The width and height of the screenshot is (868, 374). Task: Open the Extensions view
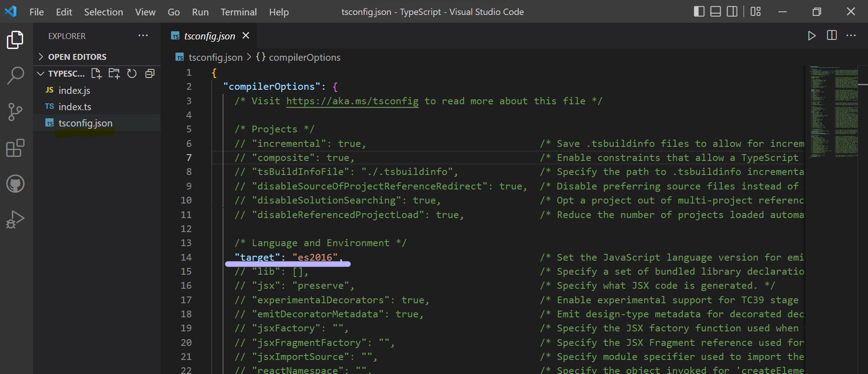pos(15,148)
